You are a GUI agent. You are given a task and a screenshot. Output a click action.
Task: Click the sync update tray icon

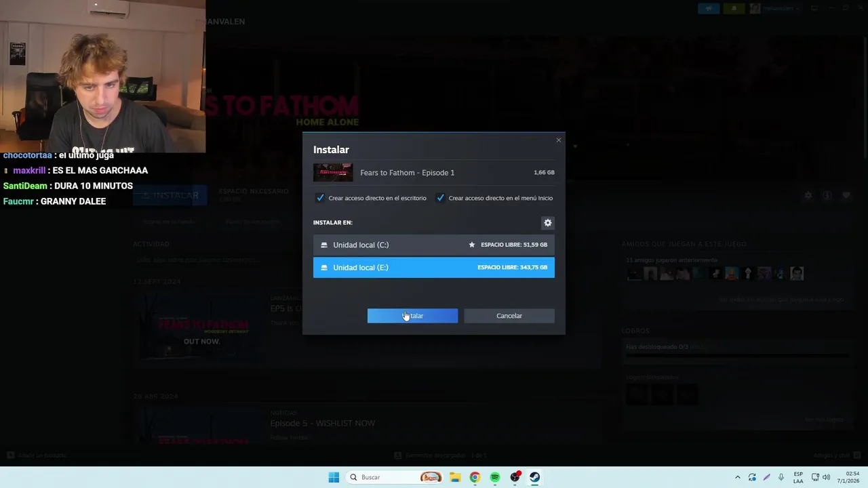click(752, 477)
